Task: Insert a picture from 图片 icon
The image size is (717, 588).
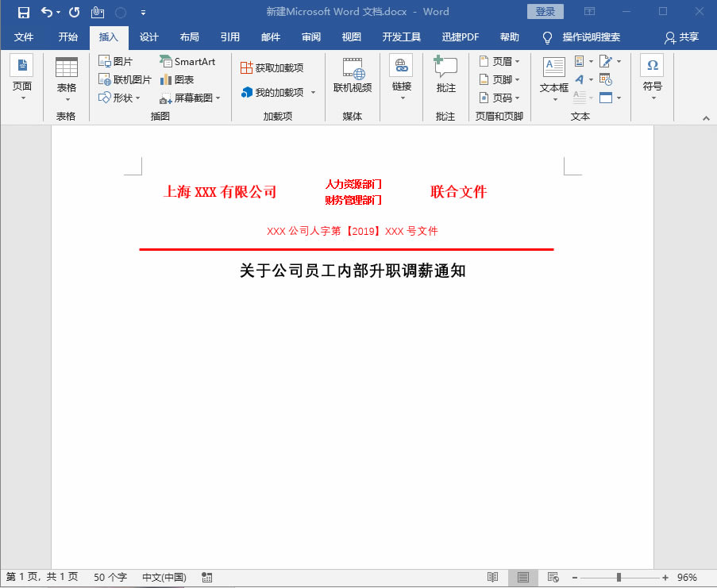Action: click(x=114, y=60)
